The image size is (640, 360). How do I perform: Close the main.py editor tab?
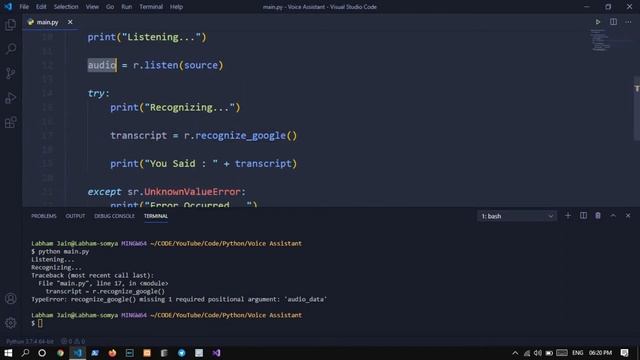pyautogui.click(x=70, y=22)
